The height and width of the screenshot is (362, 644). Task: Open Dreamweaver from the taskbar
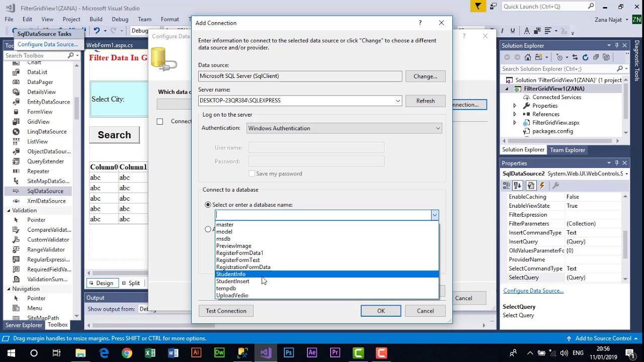(219, 353)
